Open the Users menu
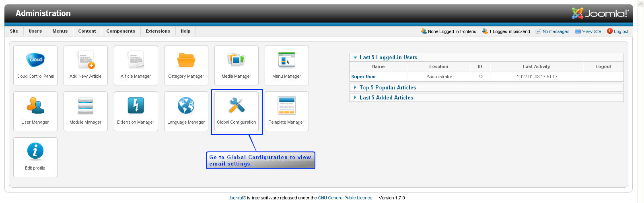This screenshot has height=203, width=644. pyautogui.click(x=35, y=31)
